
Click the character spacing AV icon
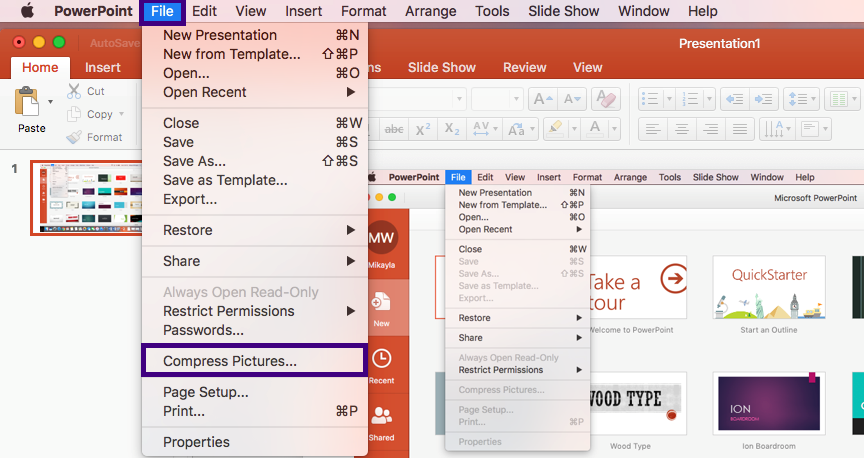pyautogui.click(x=481, y=129)
